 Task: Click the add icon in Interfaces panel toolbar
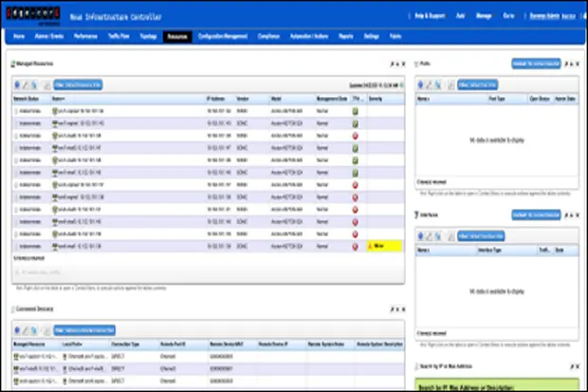(421, 236)
